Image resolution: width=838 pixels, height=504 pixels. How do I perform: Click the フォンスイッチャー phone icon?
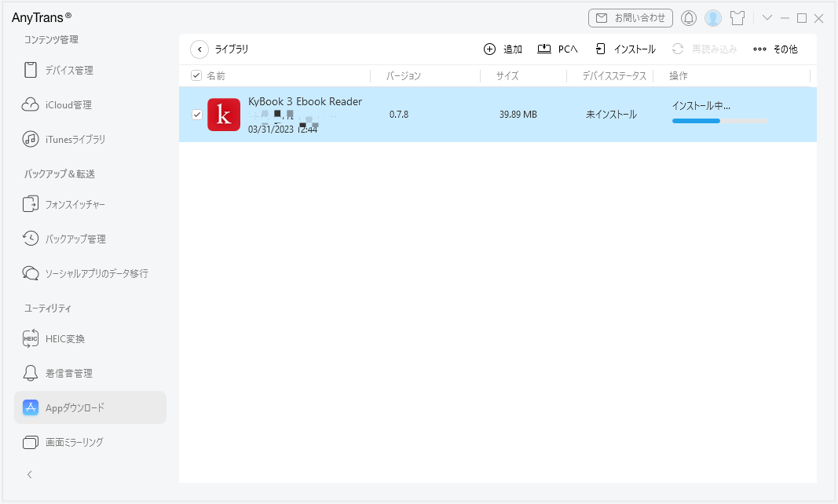point(31,204)
